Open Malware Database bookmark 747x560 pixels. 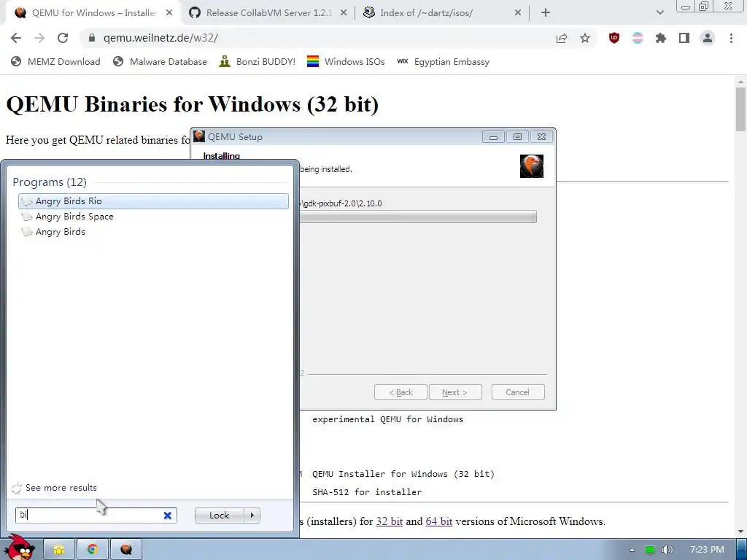pos(160,61)
